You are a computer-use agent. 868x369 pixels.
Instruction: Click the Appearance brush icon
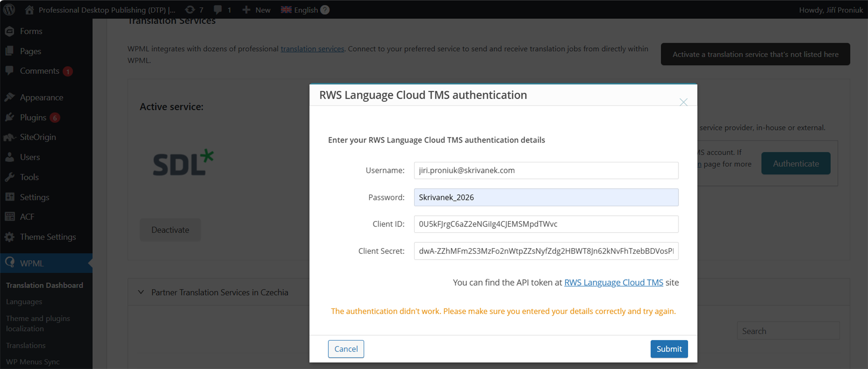pos(10,97)
